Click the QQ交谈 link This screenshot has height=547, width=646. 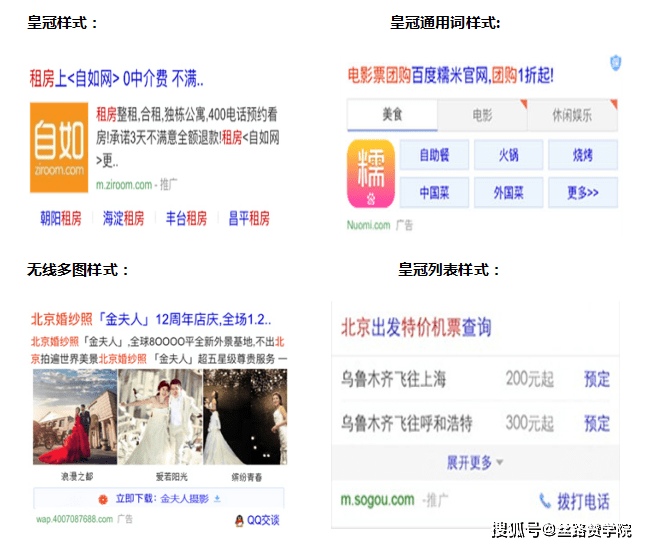click(263, 521)
